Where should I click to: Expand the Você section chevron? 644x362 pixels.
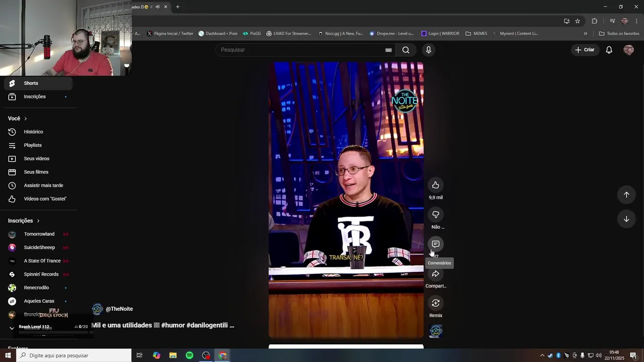[26, 119]
